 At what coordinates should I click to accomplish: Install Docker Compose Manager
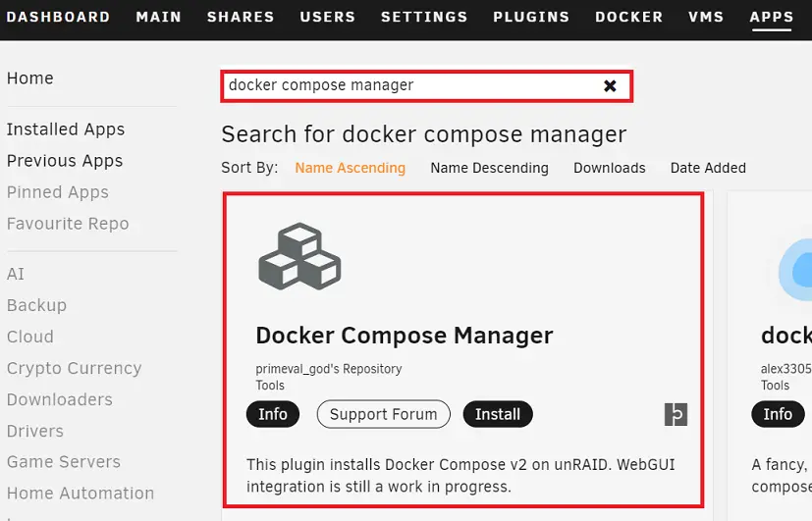(498, 414)
